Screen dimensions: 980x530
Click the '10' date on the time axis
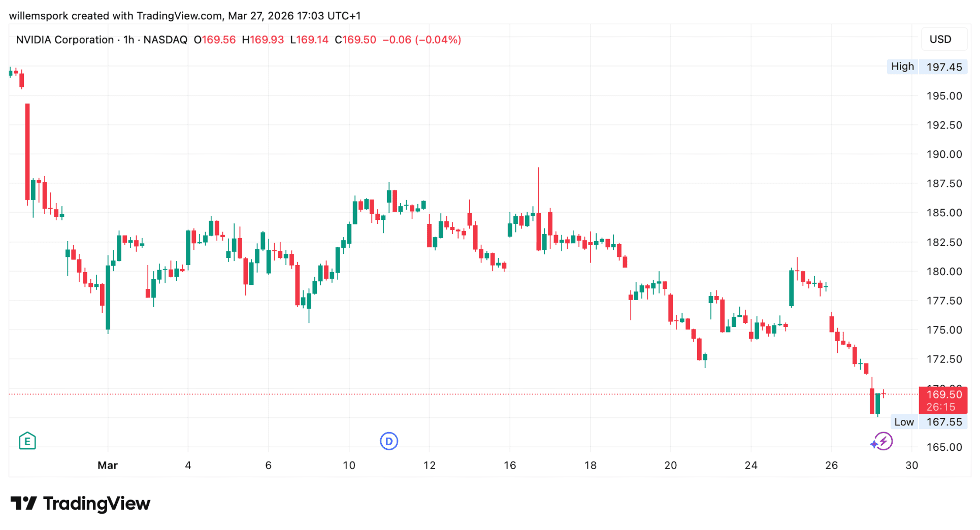tap(349, 465)
